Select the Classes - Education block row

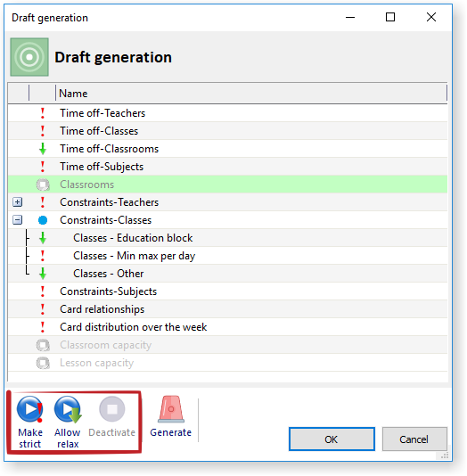point(227,238)
